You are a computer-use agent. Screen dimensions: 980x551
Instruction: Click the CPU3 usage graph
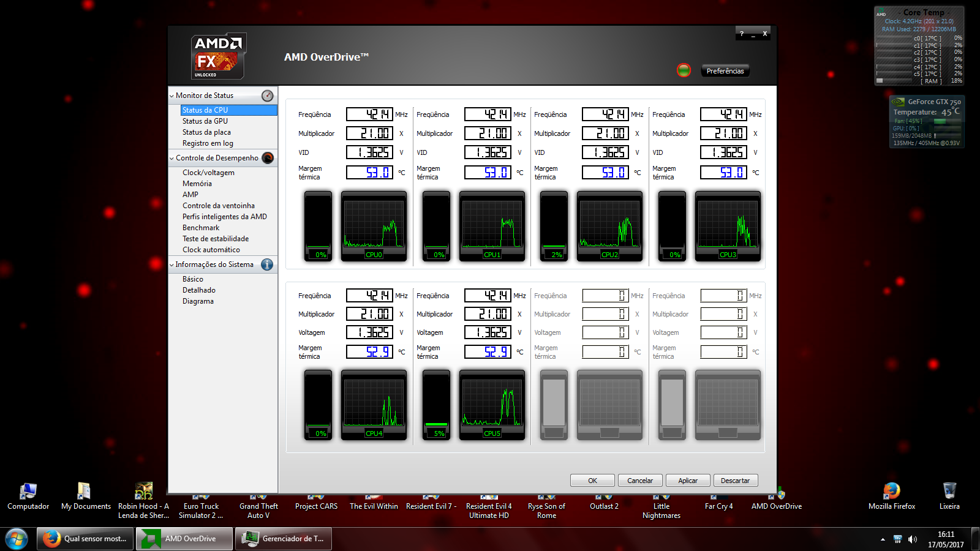click(728, 226)
